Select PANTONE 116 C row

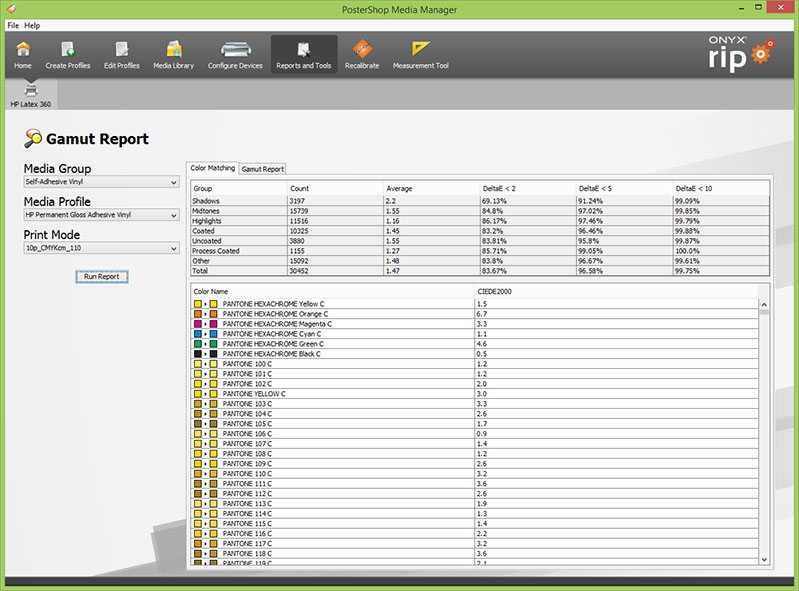[475, 533]
